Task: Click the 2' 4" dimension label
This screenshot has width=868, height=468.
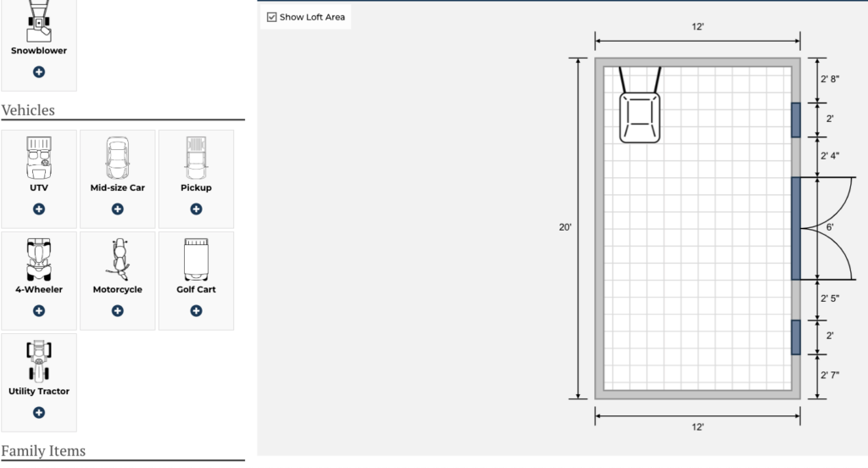Action: coord(830,156)
